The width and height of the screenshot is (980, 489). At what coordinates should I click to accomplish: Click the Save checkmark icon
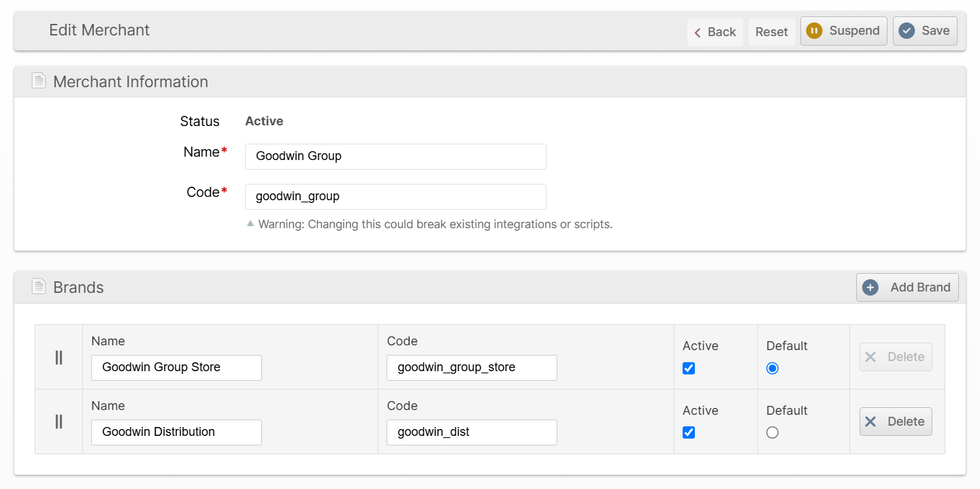pos(906,31)
